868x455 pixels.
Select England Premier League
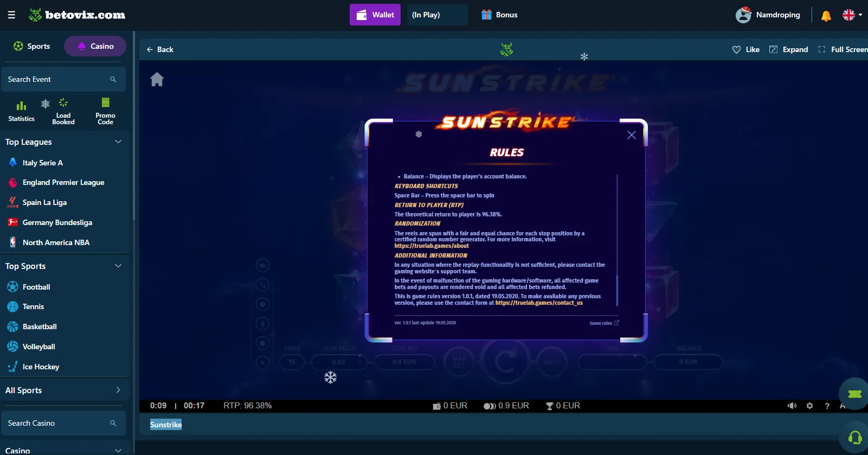tap(64, 182)
